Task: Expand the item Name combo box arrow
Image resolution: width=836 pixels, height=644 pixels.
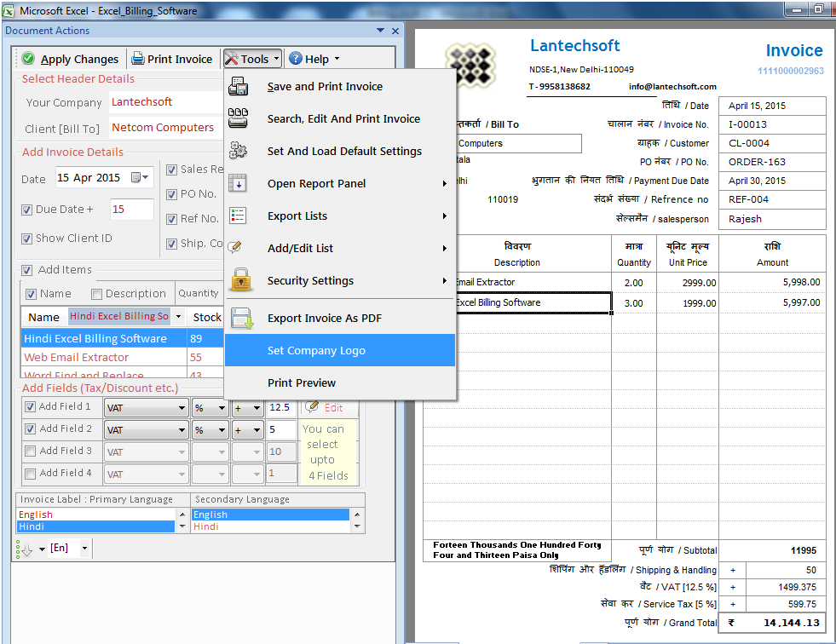Action: (x=179, y=317)
